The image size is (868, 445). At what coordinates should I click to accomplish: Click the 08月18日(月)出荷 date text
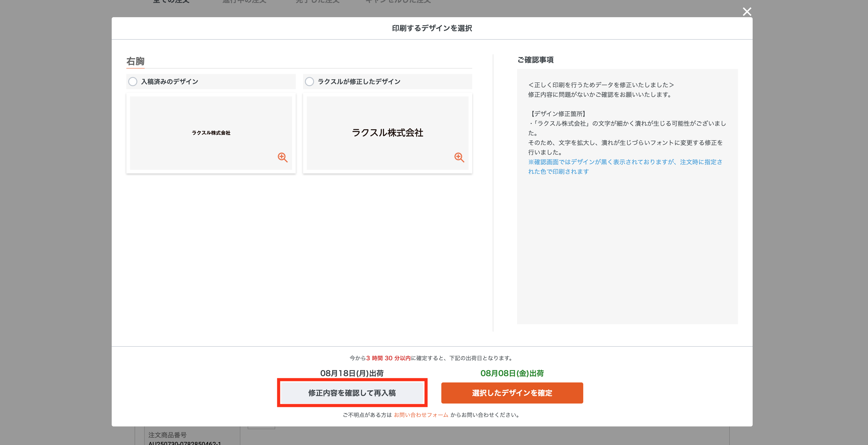352,373
